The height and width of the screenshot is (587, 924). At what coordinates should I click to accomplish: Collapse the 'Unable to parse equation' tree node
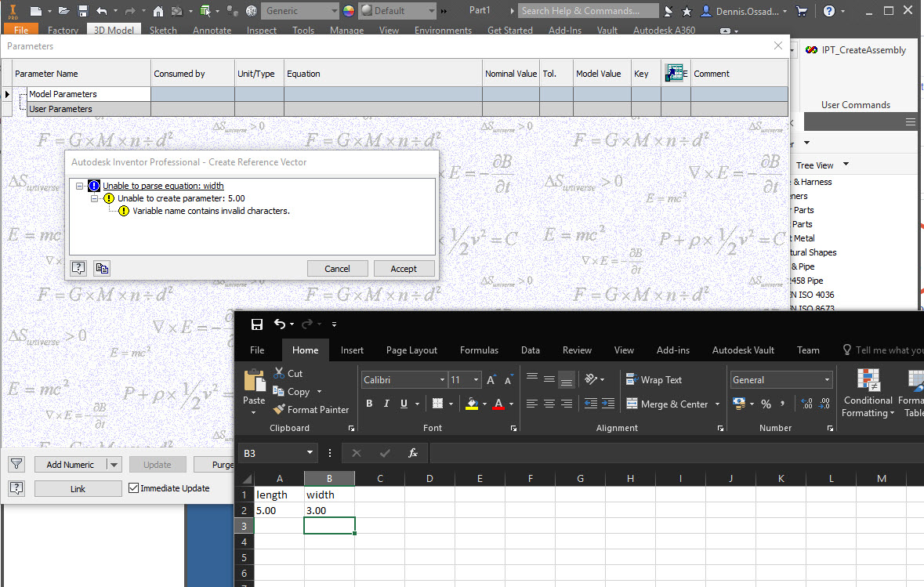pyautogui.click(x=80, y=186)
